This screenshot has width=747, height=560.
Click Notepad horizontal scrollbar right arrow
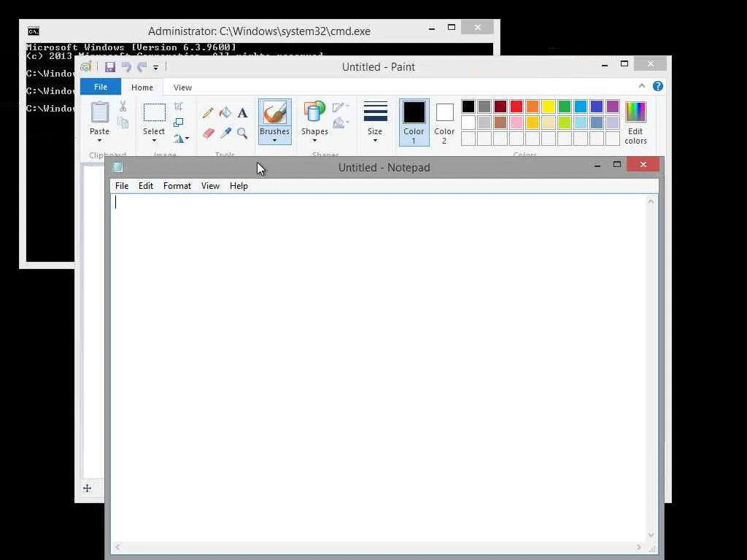639,548
